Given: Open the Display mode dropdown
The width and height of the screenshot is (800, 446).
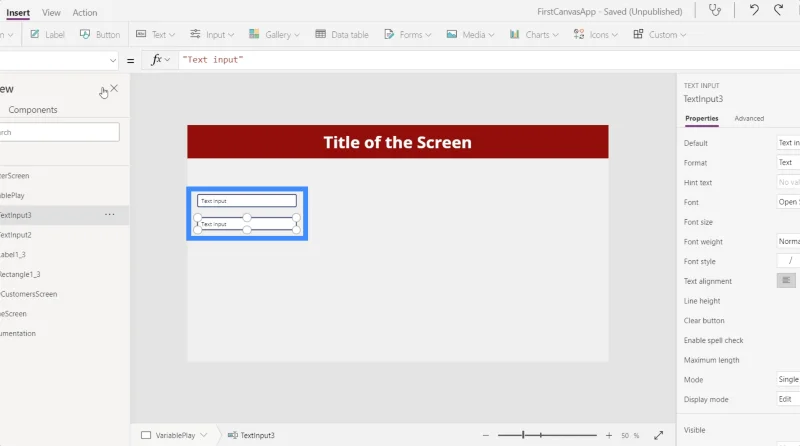Looking at the screenshot, I should pyautogui.click(x=788, y=399).
